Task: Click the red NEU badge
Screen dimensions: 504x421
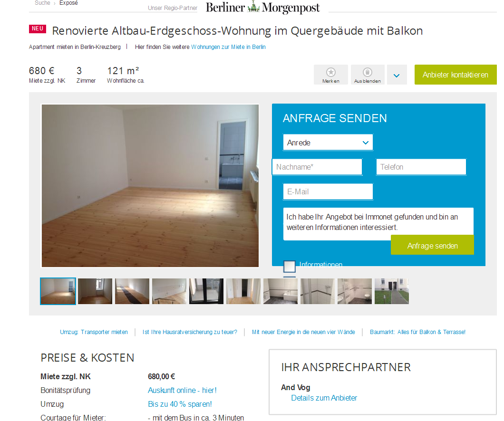Action: click(x=38, y=29)
